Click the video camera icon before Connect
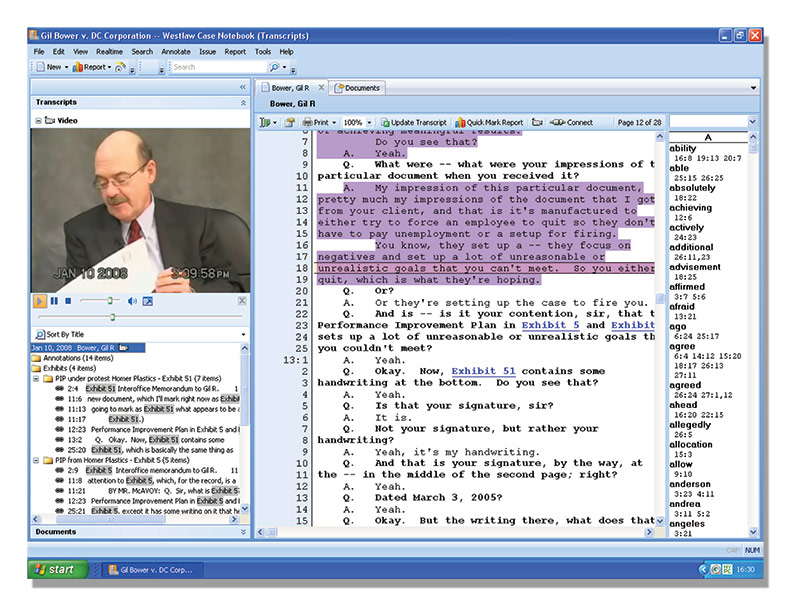The width and height of the screenshot is (800, 612). 537,122
